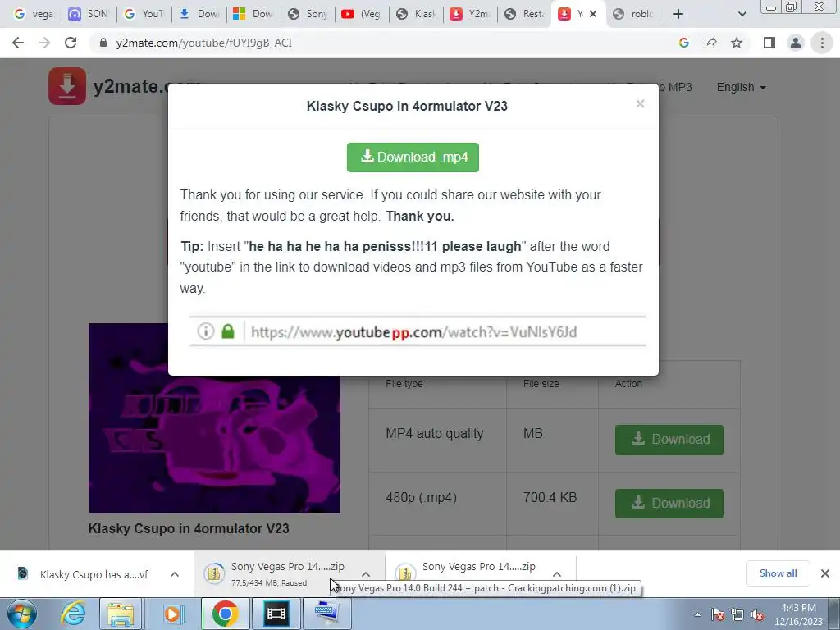Viewport: 840px width, 630px height.
Task: Expand options for paused Sony Vegas zip
Action: [366, 574]
